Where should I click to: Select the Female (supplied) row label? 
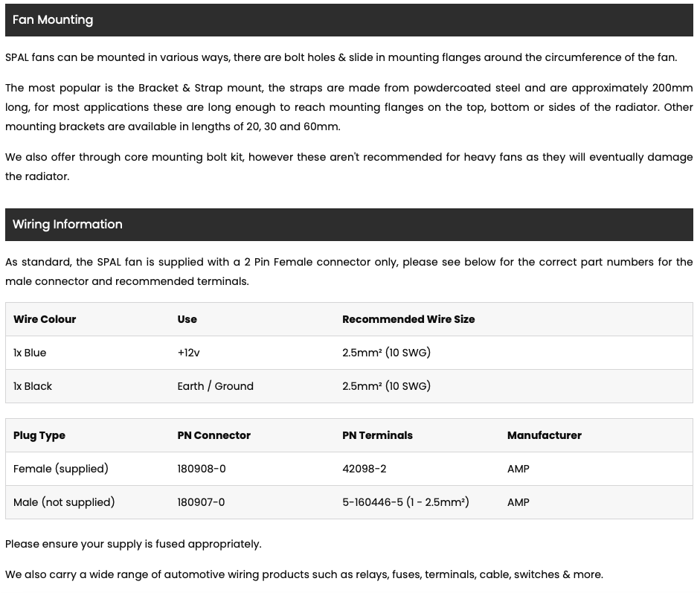point(61,469)
